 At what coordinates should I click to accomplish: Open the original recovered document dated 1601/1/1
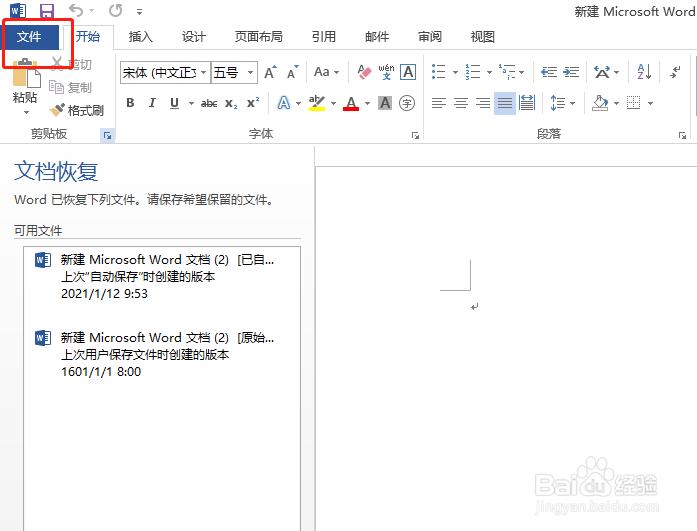point(162,354)
